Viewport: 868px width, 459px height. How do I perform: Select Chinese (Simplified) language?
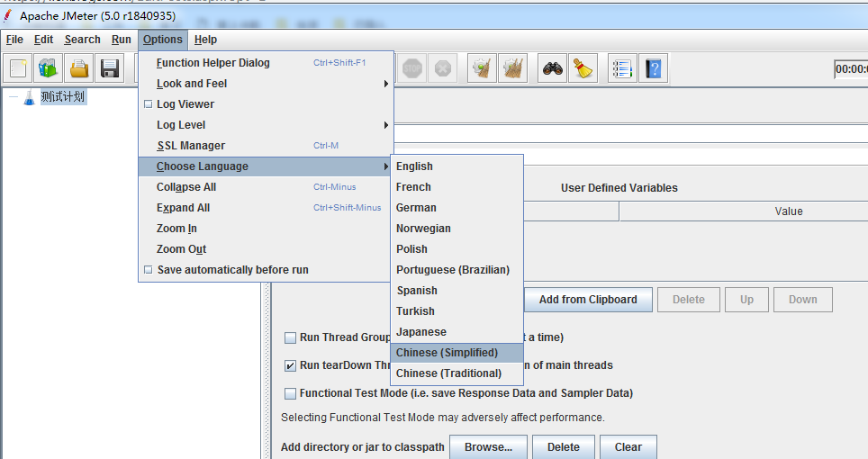tap(457, 353)
